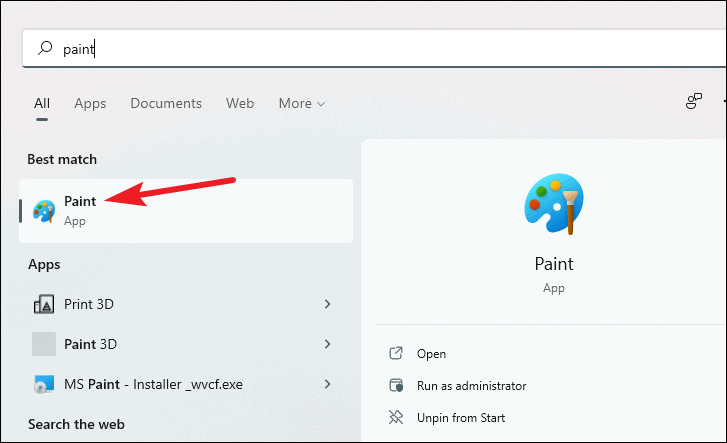The height and width of the screenshot is (443, 727).
Task: Click the Run as administrator shield icon
Action: tap(396, 385)
